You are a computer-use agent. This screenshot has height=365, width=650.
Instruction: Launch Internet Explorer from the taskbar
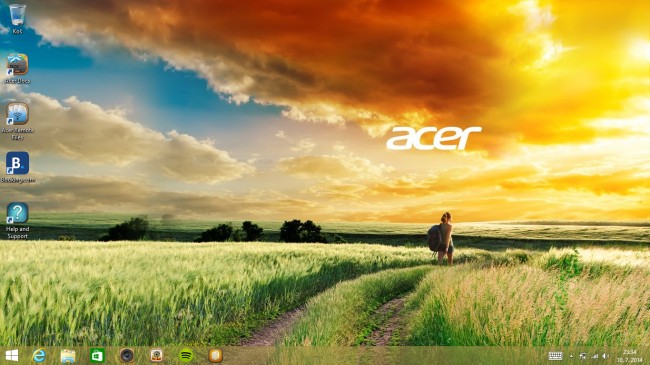[x=39, y=355]
